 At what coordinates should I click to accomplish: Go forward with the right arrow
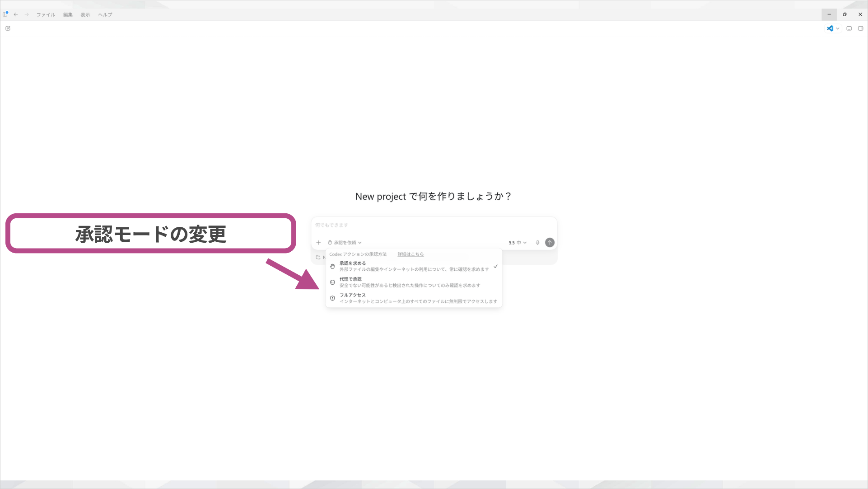pos(27,14)
